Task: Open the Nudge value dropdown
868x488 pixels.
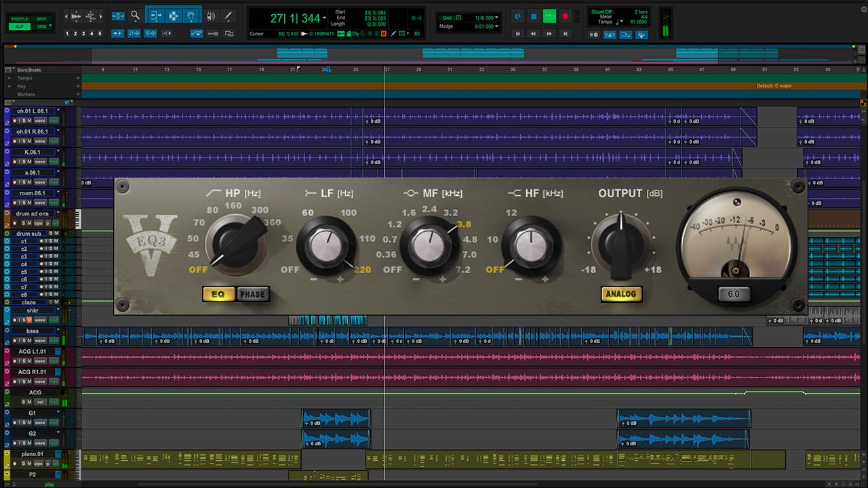Action: (x=496, y=26)
